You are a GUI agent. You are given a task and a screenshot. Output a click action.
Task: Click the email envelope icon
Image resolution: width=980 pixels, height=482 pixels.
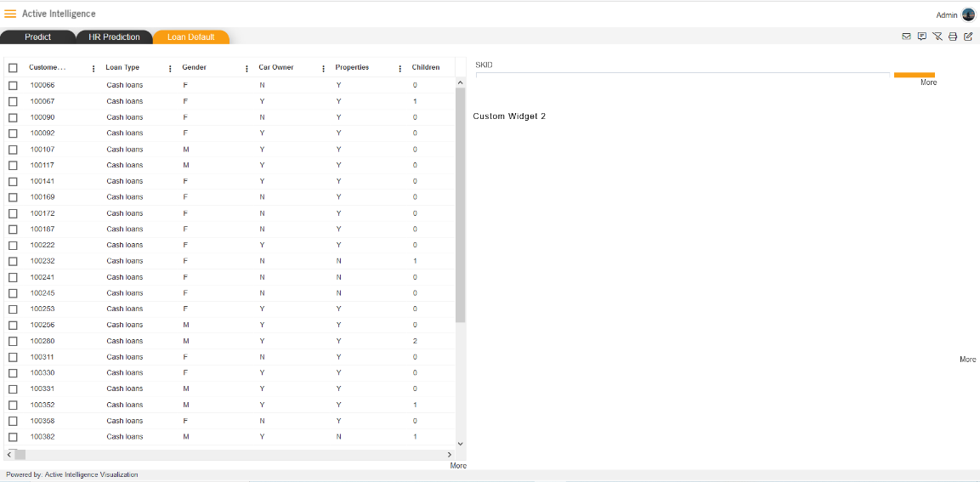point(906,37)
